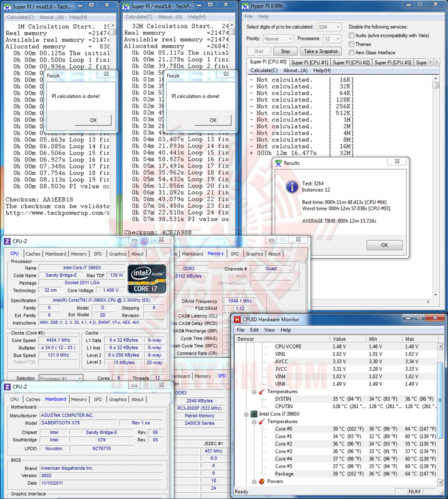Open Mainboard tab in upper CPU-Z

(55, 254)
